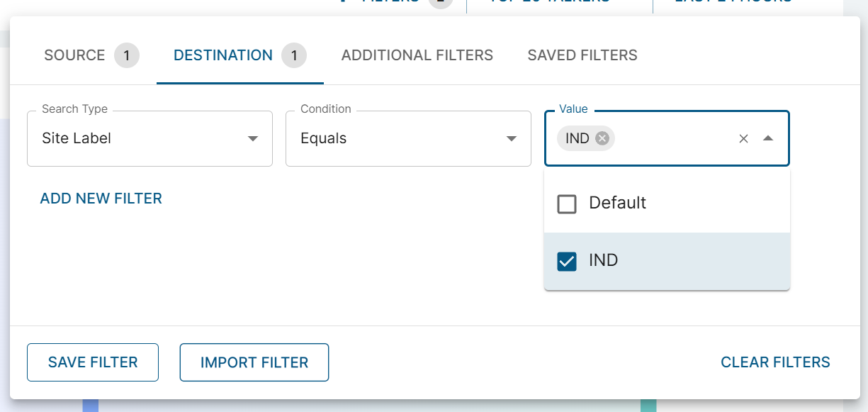The image size is (868, 412).
Task: Collapse the Value dropdown arrow
Action: [768, 139]
